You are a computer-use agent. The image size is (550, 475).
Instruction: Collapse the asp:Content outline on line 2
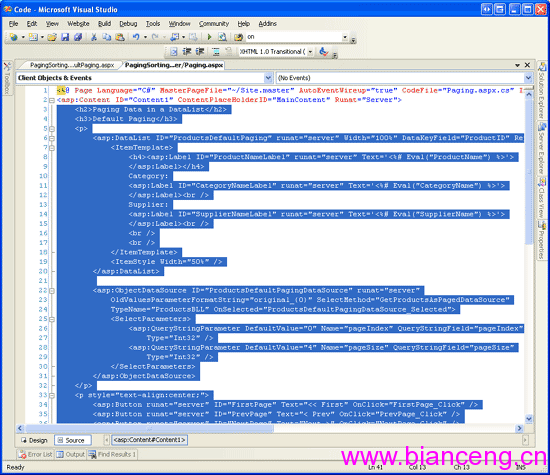tap(52, 100)
